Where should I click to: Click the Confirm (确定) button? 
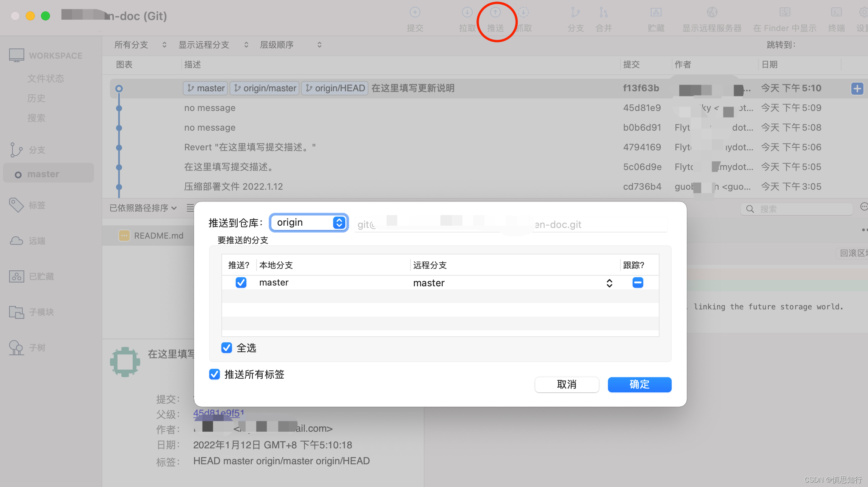[639, 384]
